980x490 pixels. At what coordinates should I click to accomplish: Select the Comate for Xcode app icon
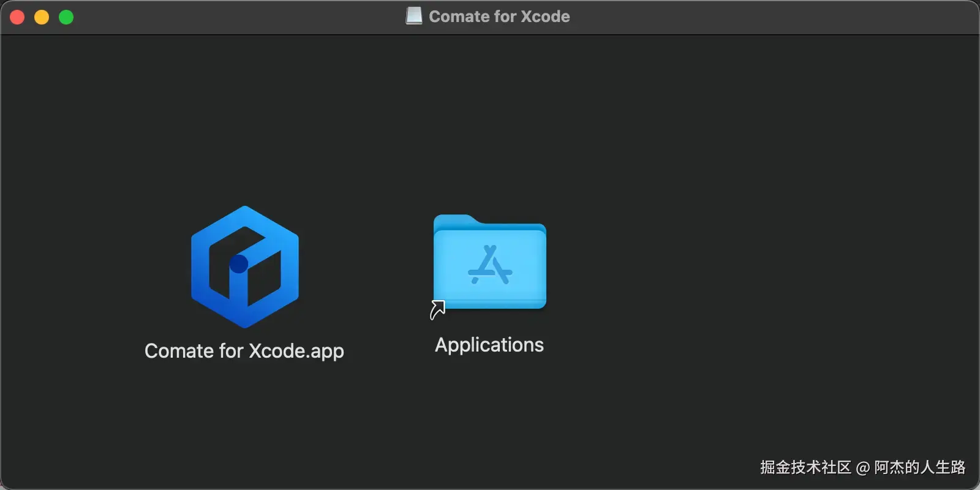click(245, 267)
